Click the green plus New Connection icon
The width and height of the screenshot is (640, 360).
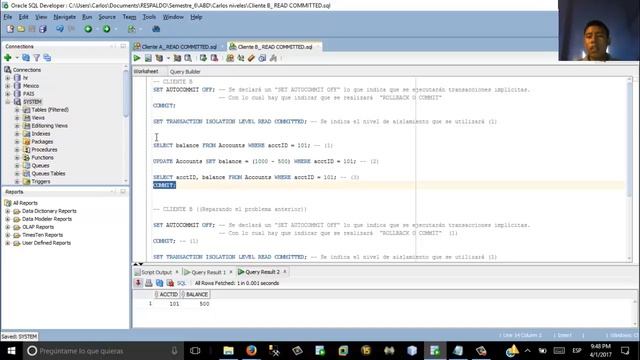point(8,58)
